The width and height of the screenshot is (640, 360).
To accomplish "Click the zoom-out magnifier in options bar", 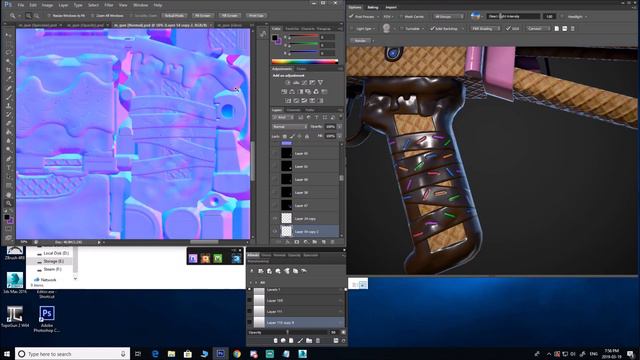I will click(36, 16).
